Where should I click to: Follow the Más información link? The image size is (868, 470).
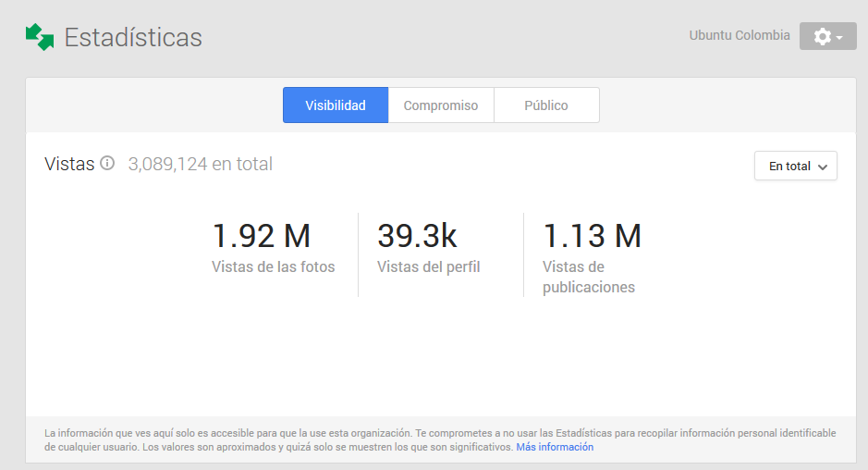(555, 447)
